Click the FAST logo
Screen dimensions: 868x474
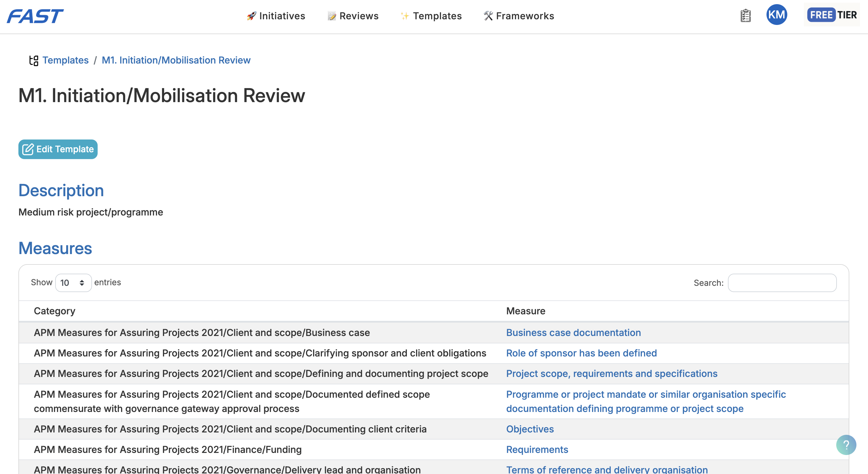click(35, 16)
